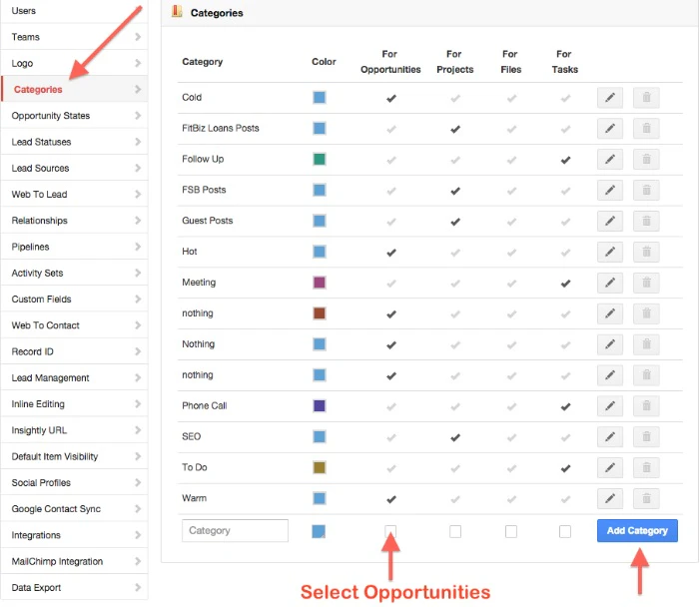Toggle For Opportunities checkmark on Cold row

tap(391, 98)
